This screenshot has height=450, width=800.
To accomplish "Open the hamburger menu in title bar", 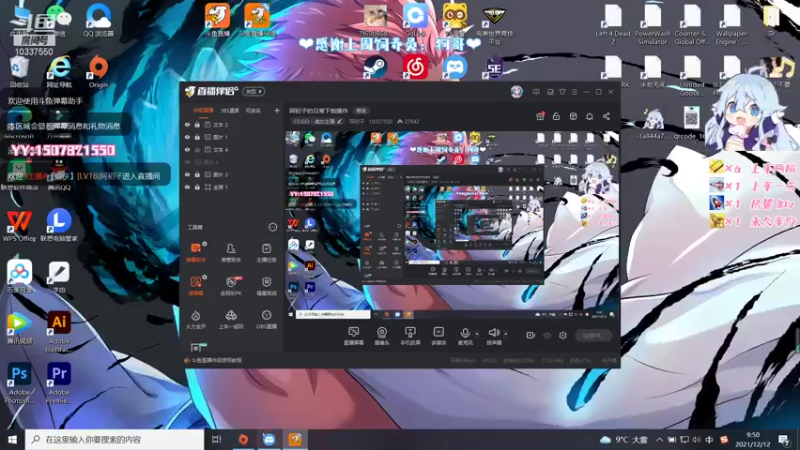I will 574,92.
